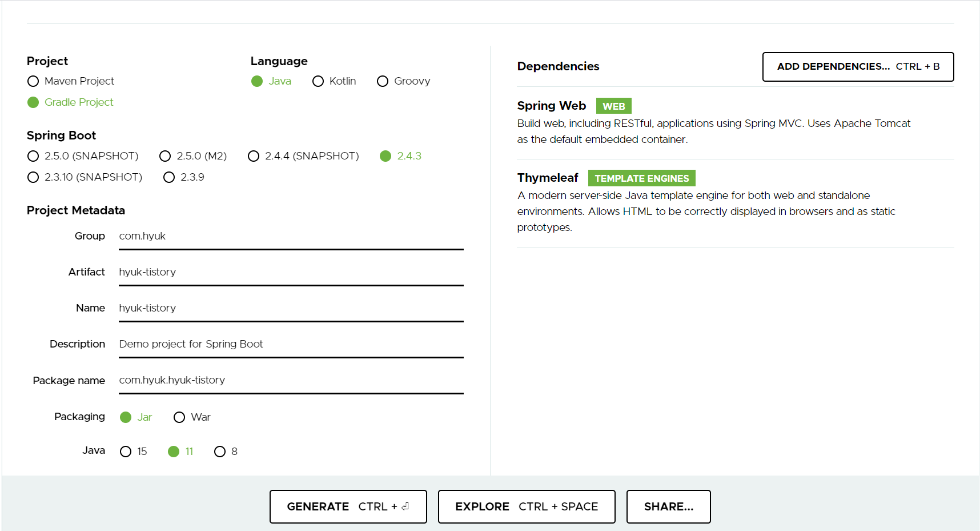The height and width of the screenshot is (531, 980).
Task: Select the Maven Project radio option
Action: tap(71, 81)
